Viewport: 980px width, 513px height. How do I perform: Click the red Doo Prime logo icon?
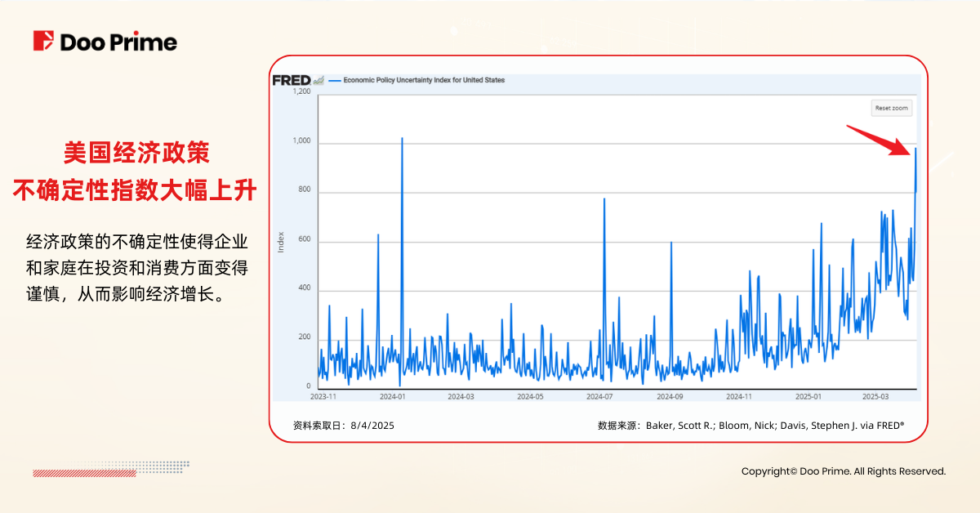43,41
